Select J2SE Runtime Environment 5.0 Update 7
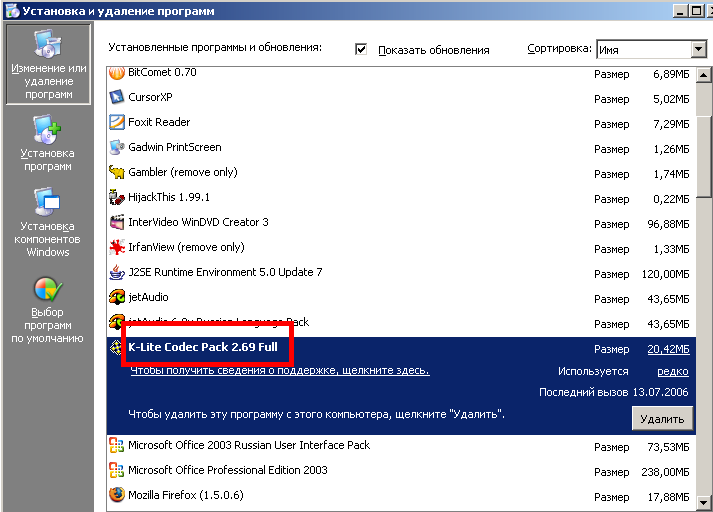Screen dimensions: 713x512 401,272
